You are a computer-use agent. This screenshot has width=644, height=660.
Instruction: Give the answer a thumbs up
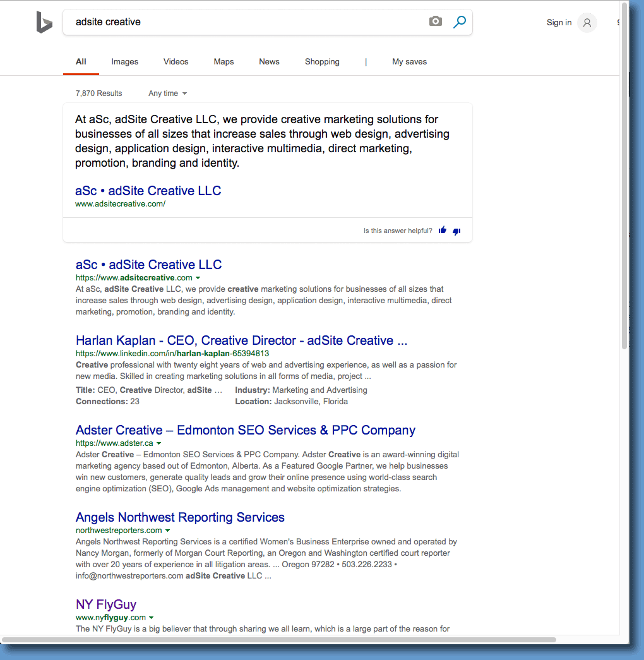443,231
